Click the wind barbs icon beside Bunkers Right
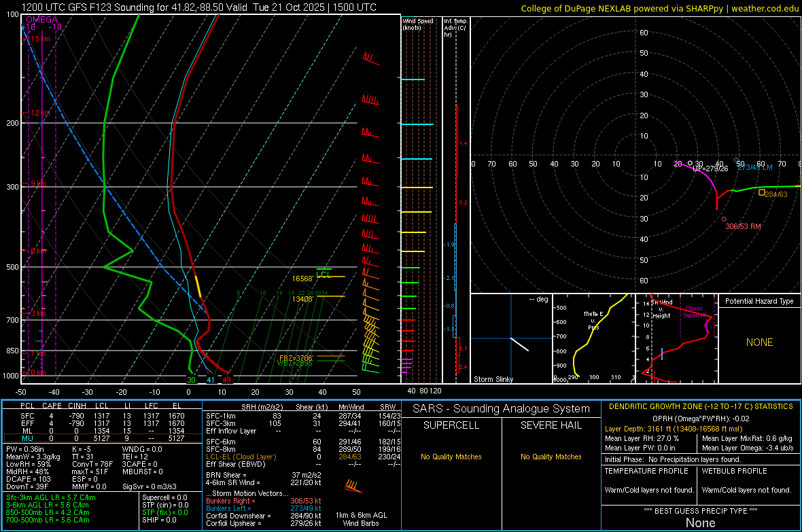This screenshot has width=802, height=532. [x=353, y=486]
